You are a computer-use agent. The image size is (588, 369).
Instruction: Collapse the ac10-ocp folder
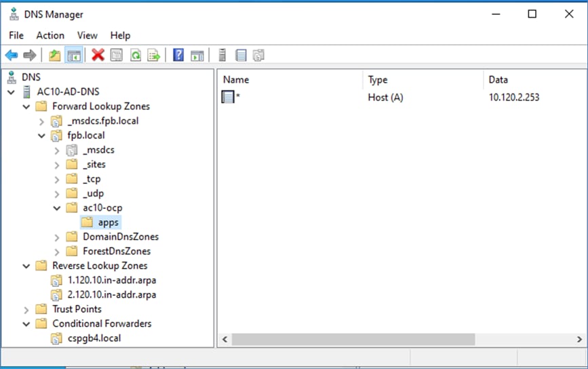click(x=57, y=208)
